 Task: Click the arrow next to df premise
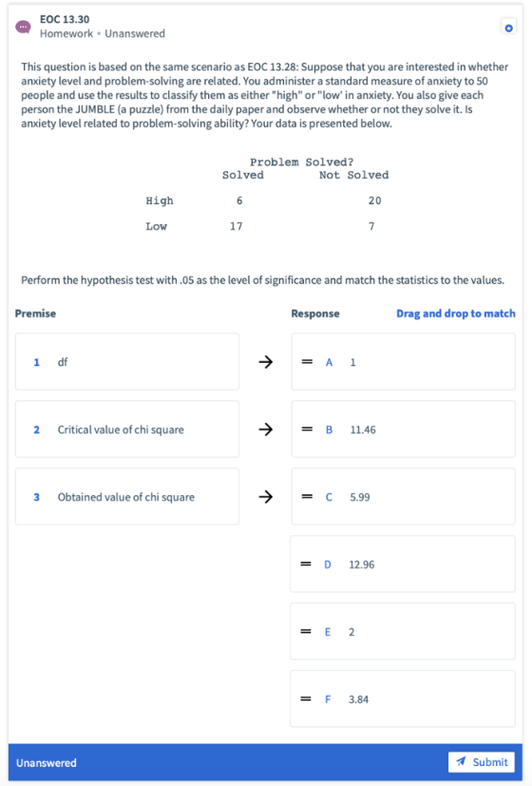pos(265,362)
